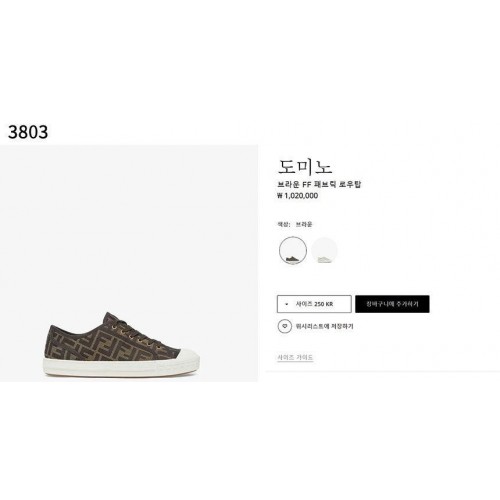Select the white sneaker color swatch

324,250
